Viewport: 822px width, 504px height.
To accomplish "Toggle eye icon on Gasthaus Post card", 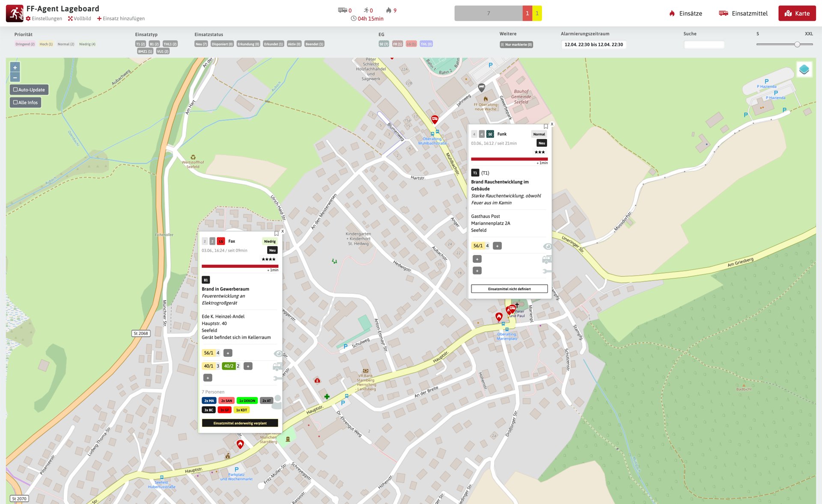I will tap(547, 246).
